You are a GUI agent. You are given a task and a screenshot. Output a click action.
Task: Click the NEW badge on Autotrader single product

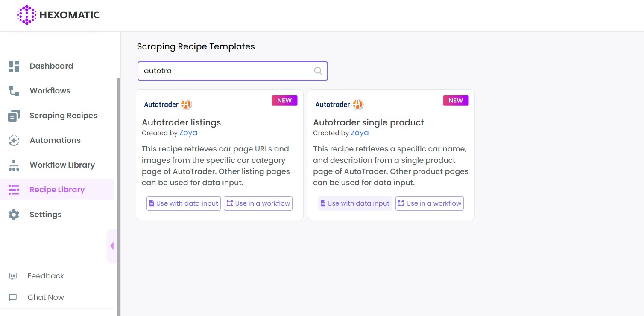coord(455,100)
